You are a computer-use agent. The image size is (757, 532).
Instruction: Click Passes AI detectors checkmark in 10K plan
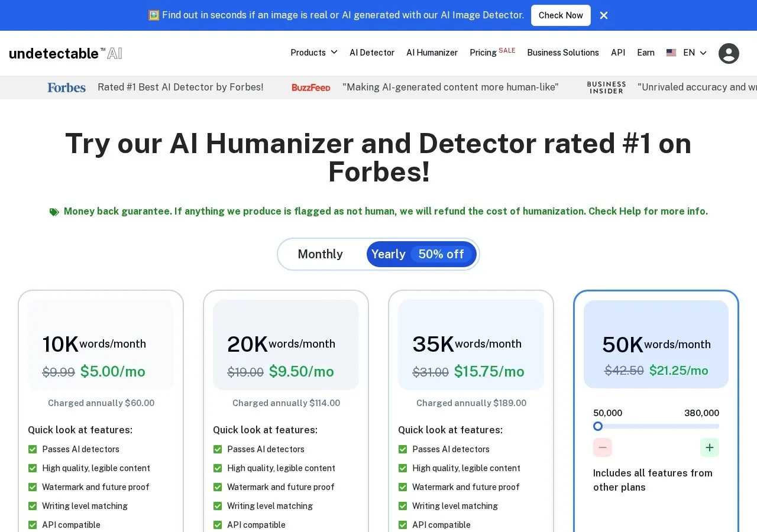(x=33, y=449)
